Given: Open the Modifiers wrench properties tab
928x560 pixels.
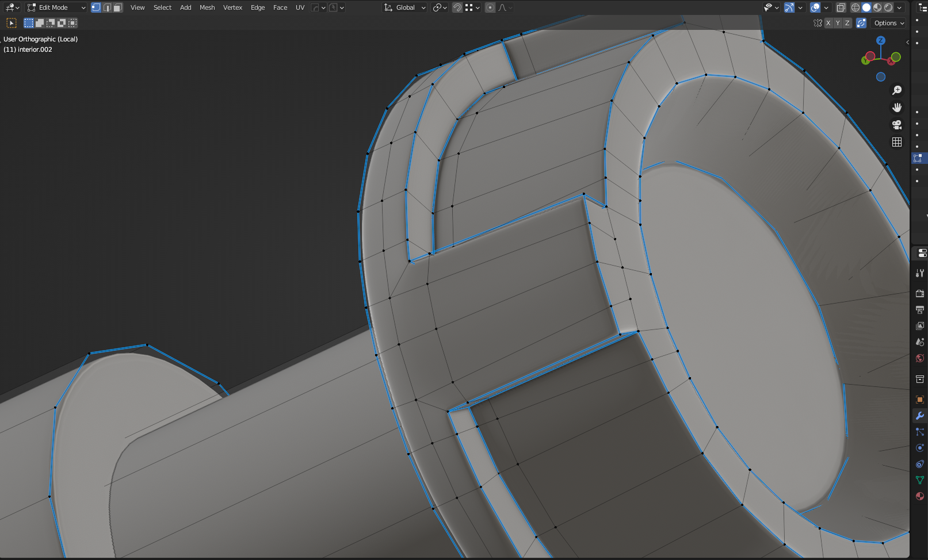Looking at the screenshot, I should click(x=919, y=416).
